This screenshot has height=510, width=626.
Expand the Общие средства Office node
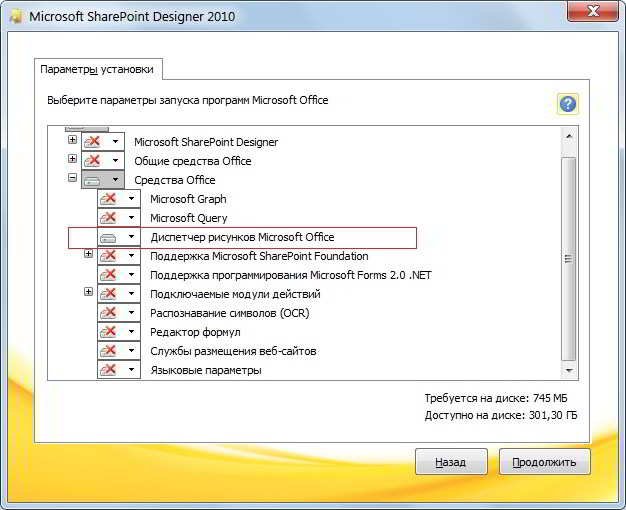click(x=72, y=160)
